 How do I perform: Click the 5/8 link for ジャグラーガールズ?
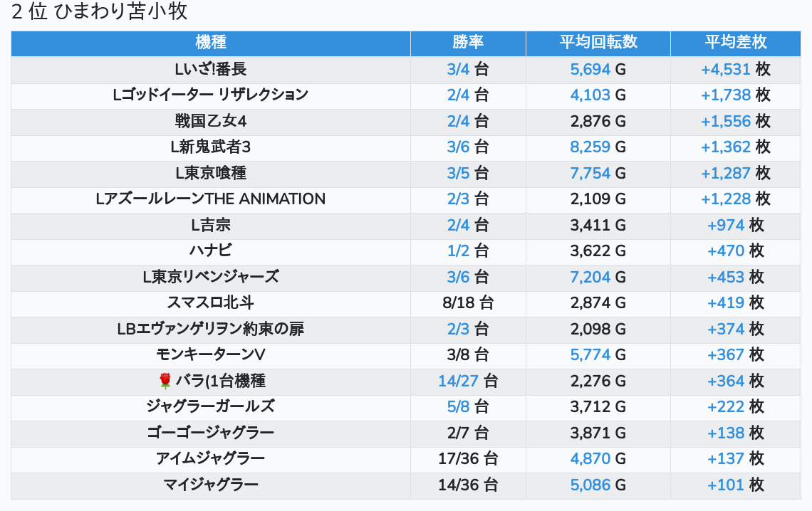[x=458, y=406]
